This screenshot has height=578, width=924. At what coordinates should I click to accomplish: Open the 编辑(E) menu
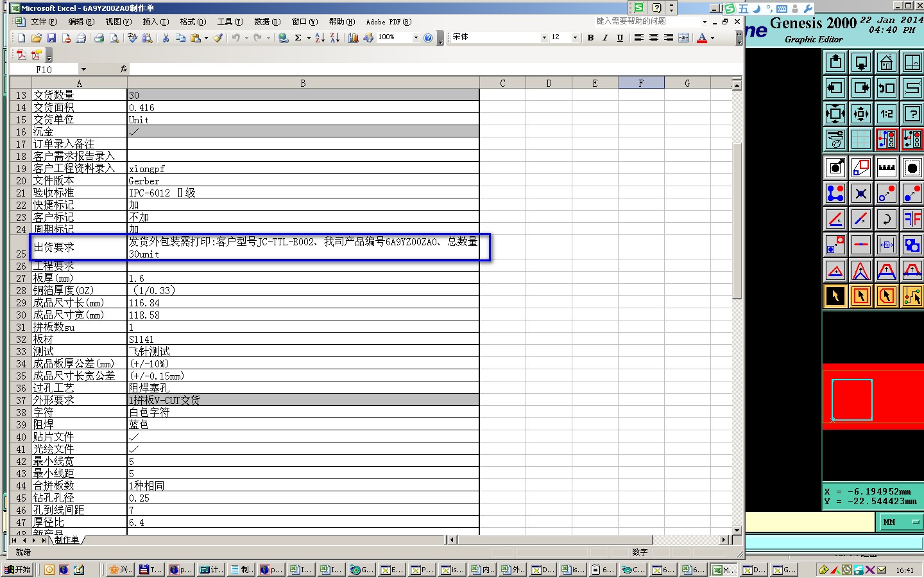(81, 22)
